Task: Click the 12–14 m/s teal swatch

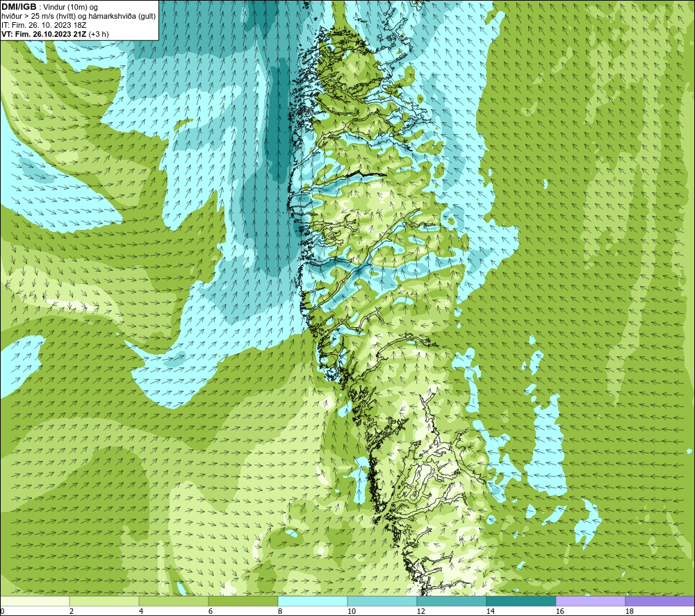Action: [x=451, y=601]
